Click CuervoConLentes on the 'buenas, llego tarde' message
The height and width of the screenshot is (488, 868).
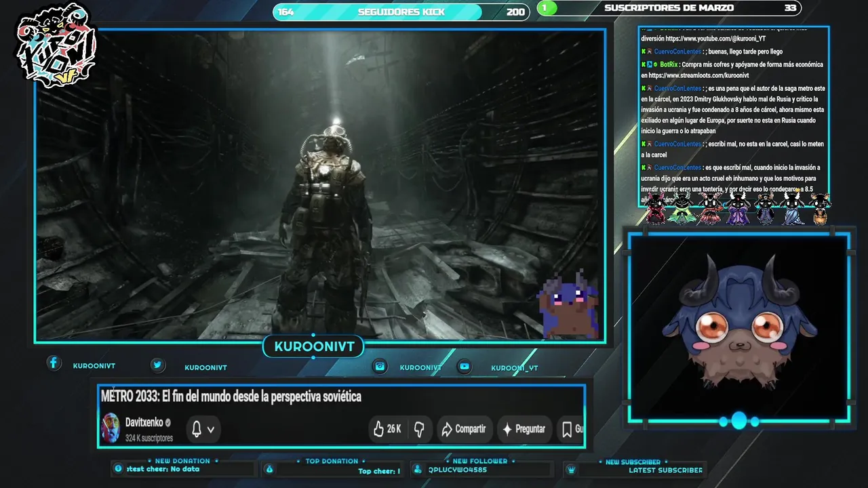click(x=677, y=52)
